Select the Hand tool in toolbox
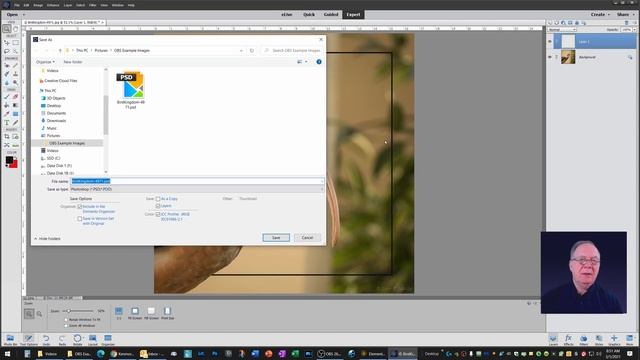This screenshot has height=360, width=640. tap(16, 29)
